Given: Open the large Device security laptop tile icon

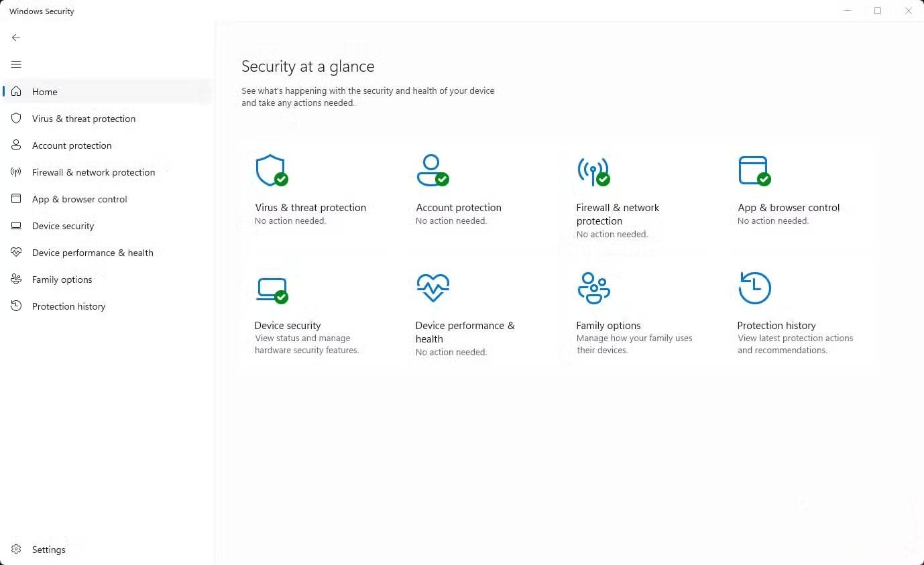Looking at the screenshot, I should coord(272,290).
